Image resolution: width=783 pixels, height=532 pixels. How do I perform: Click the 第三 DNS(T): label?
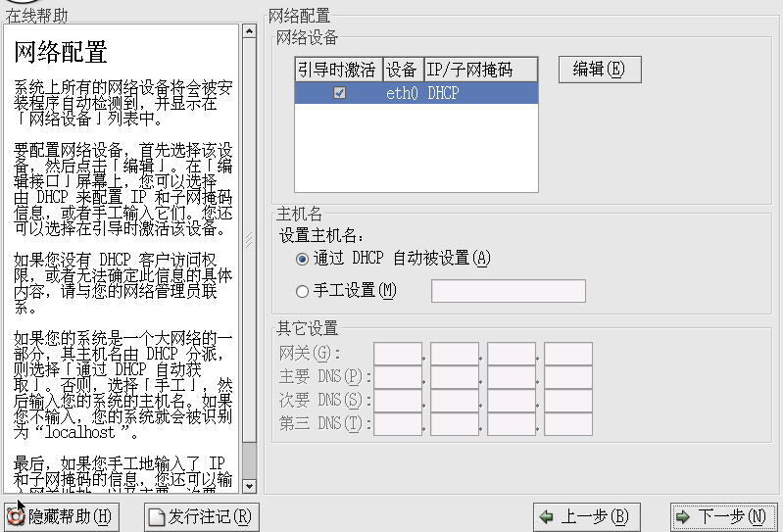coord(325,423)
